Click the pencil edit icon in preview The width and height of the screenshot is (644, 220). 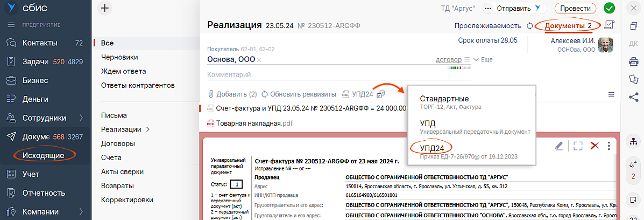(558, 146)
